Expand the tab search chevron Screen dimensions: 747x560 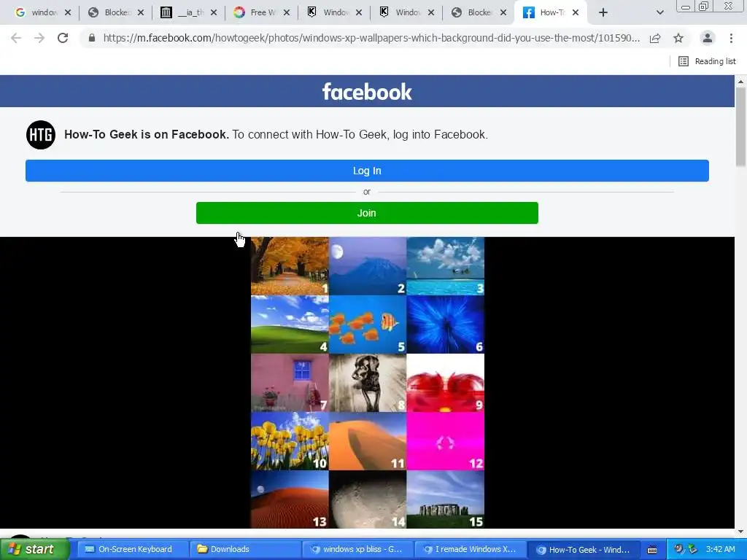659,13
